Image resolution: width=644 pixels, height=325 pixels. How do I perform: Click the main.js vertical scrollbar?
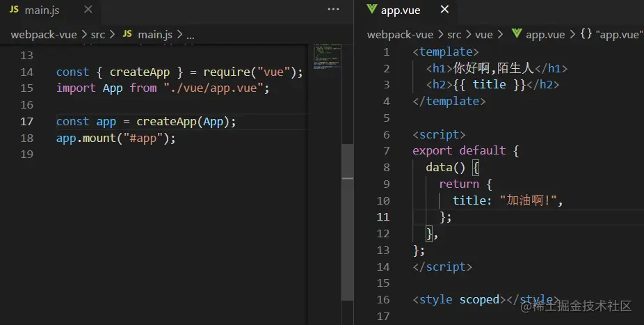point(348,222)
